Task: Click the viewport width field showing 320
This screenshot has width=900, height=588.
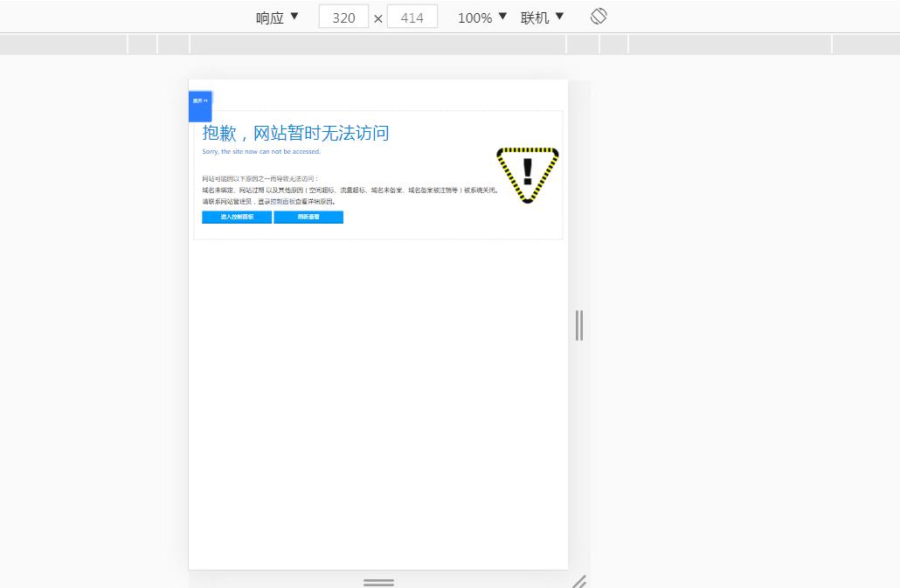Action: click(x=343, y=17)
